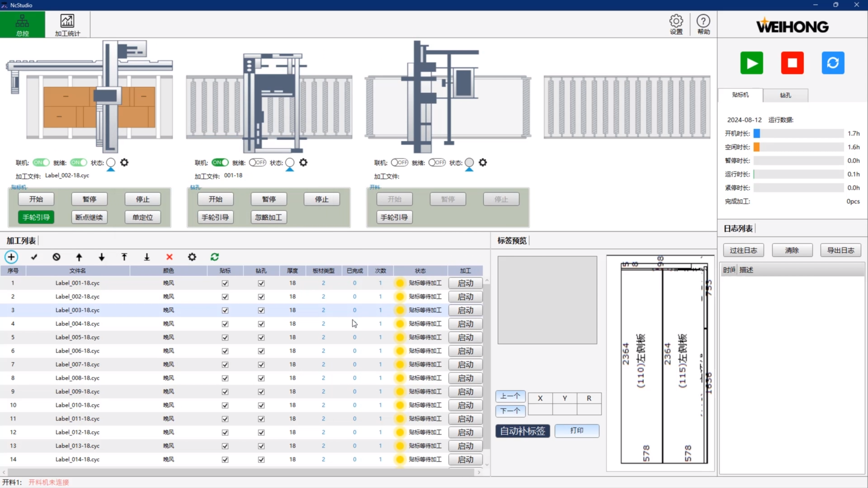Add a new file with plus icon
868x488 pixels.
click(x=11, y=257)
